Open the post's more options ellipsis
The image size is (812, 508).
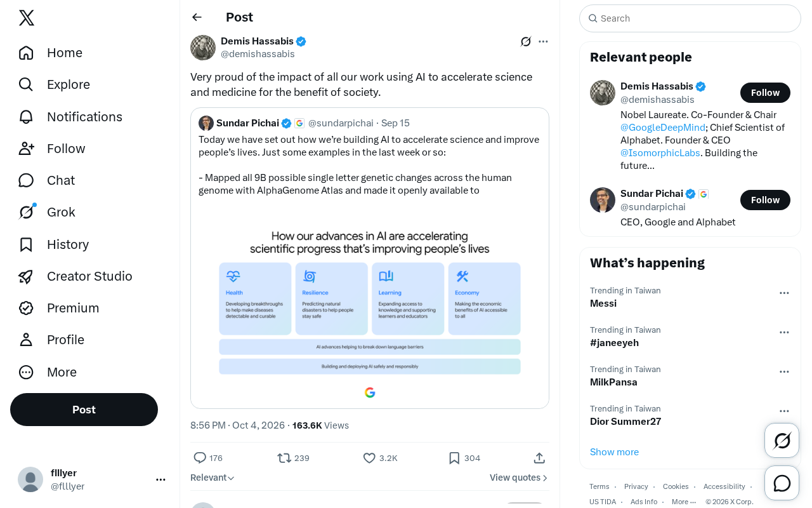(543, 41)
